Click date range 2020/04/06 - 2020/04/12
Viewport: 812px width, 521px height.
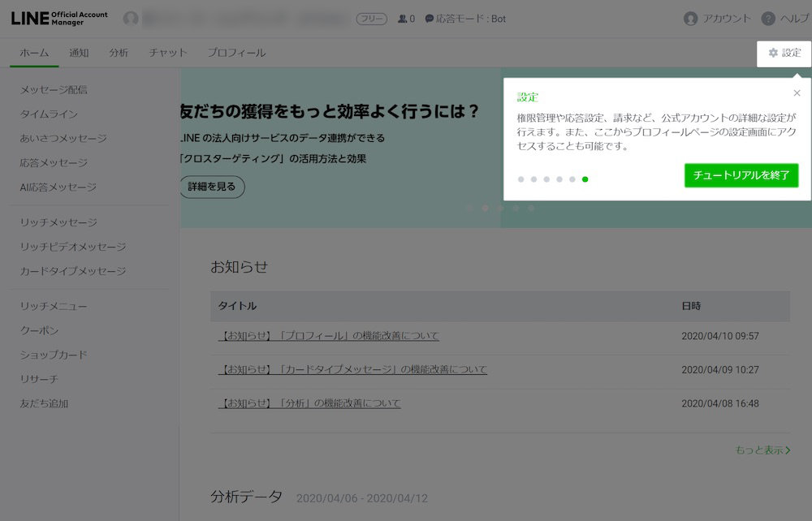362,498
